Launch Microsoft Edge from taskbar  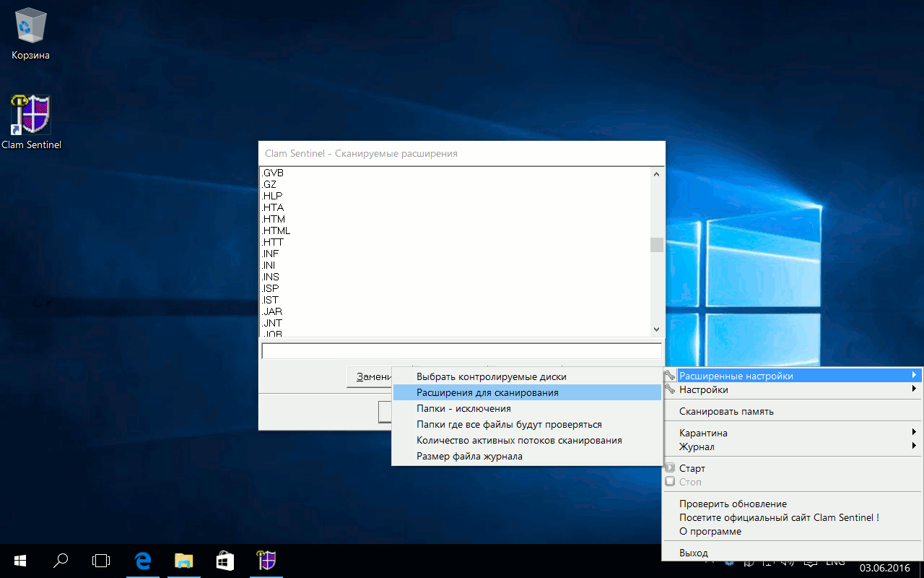click(143, 561)
